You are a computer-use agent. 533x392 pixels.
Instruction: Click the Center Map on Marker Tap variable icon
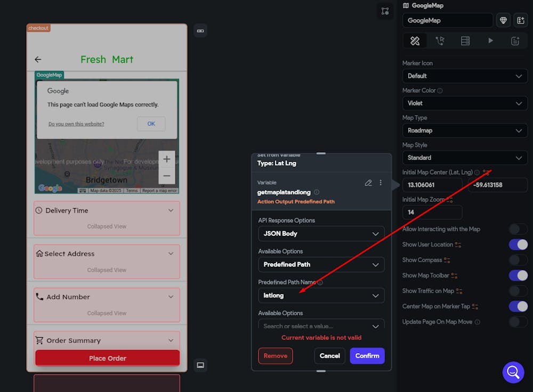pyautogui.click(x=475, y=306)
